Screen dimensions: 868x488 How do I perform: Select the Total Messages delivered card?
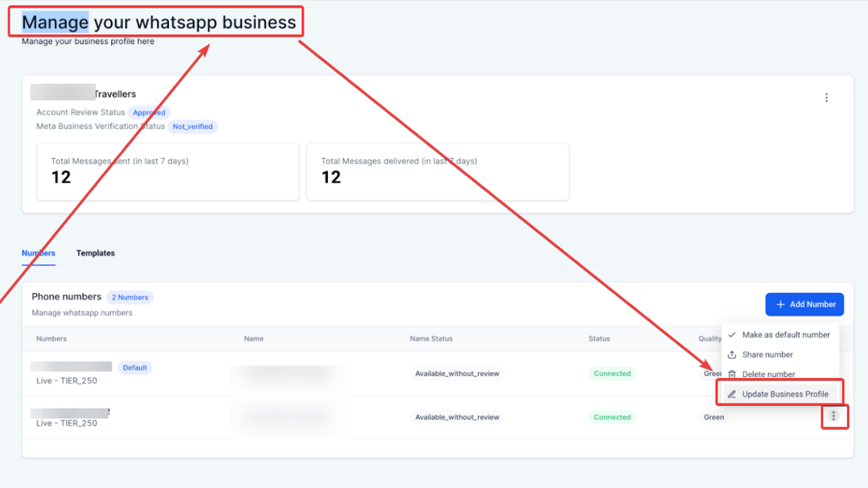pyautogui.click(x=438, y=172)
